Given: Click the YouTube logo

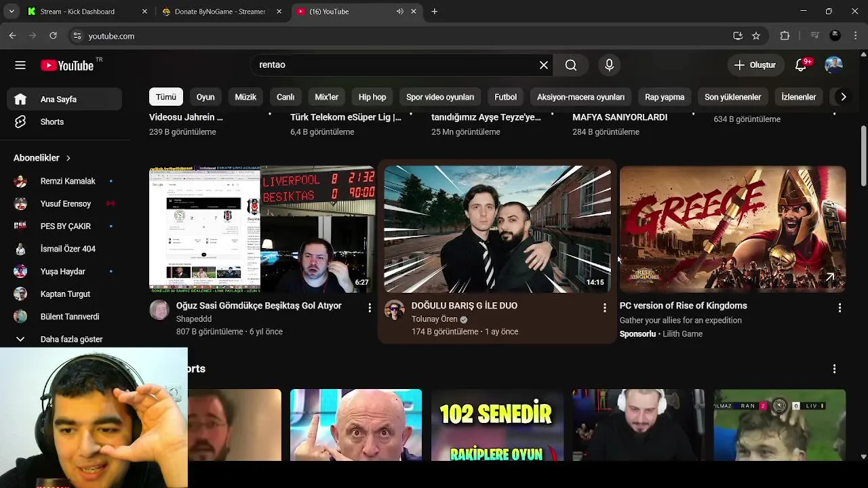Looking at the screenshot, I should pos(67,65).
